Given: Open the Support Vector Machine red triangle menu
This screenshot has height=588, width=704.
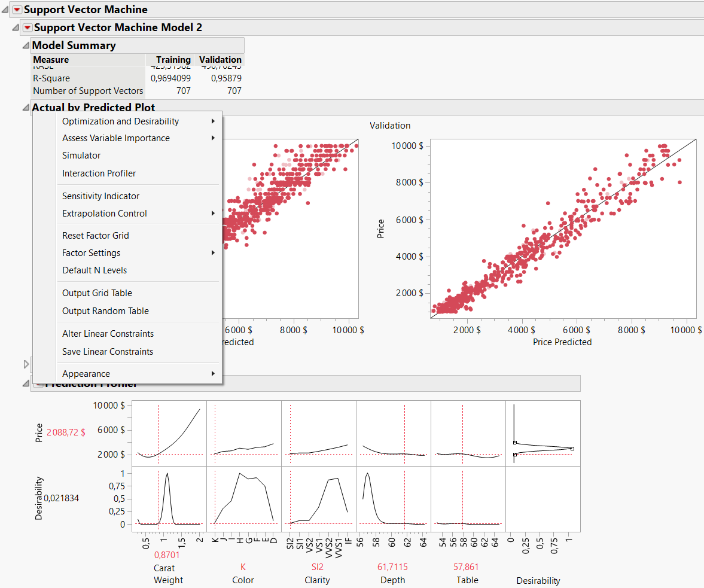Looking at the screenshot, I should pyautogui.click(x=16, y=10).
